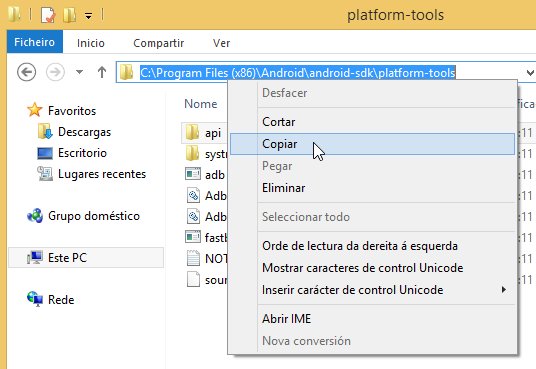This screenshot has height=369, width=536.
Task: Click the Lugares recentes icon
Action: [x=45, y=174]
